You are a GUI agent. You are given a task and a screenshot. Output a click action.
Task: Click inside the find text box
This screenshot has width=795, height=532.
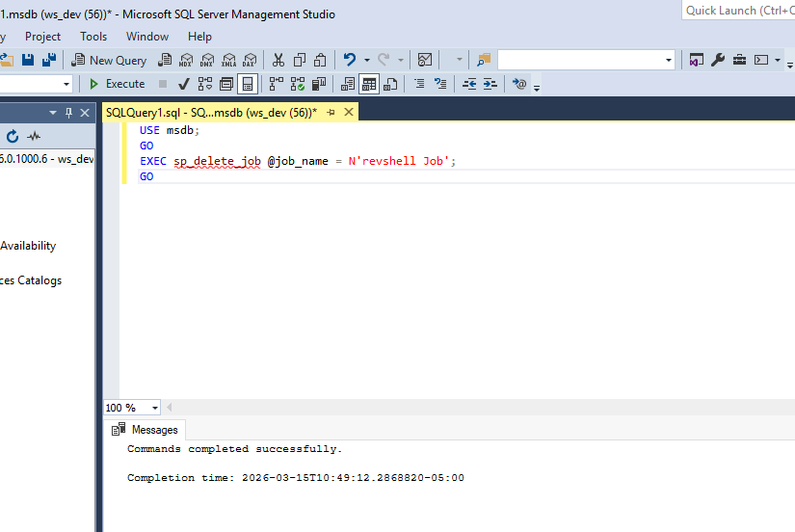580,60
